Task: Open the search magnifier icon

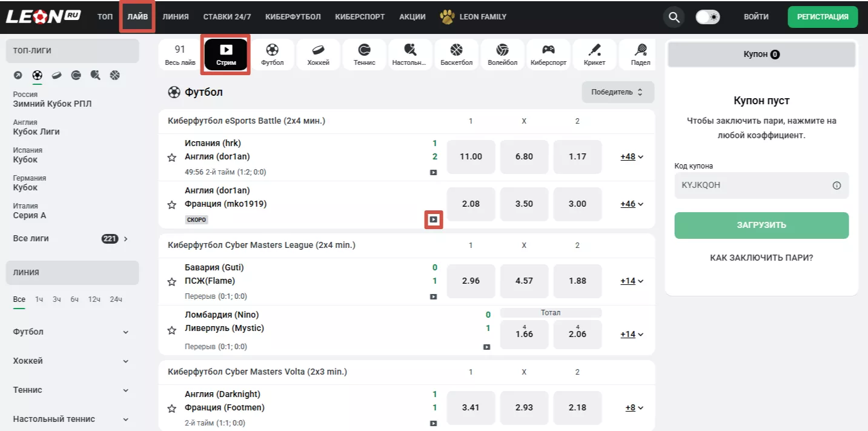Action: [x=674, y=17]
